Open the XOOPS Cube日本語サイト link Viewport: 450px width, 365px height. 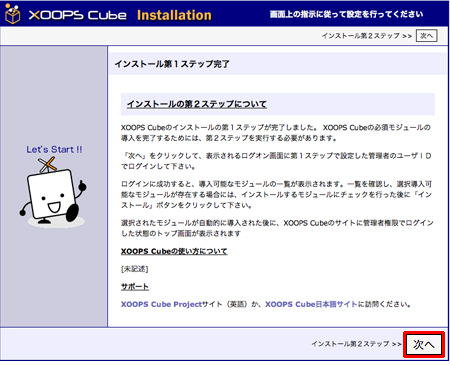click(x=311, y=304)
